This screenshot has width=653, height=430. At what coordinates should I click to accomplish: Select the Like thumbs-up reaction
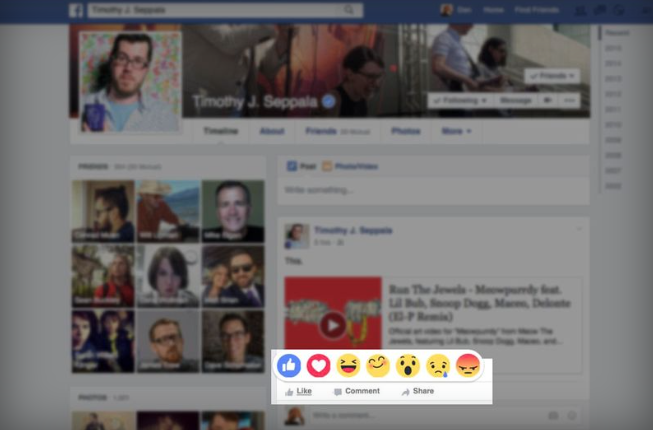pyautogui.click(x=289, y=365)
